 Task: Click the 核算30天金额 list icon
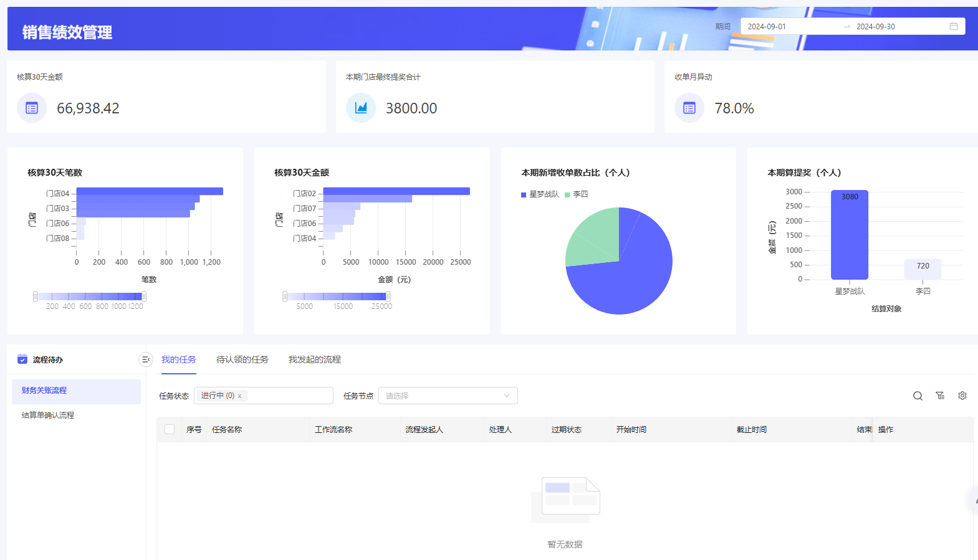[32, 108]
